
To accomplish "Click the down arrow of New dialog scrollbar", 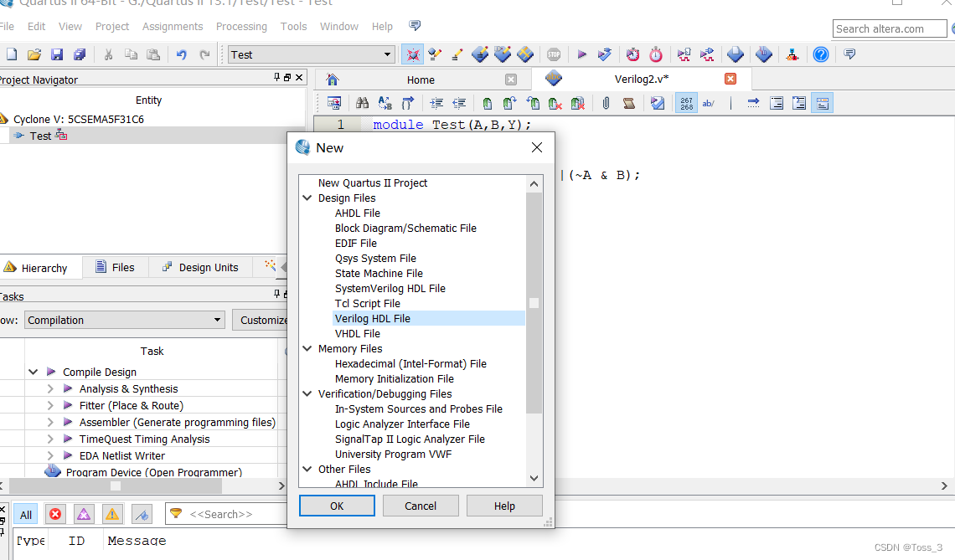I will coord(534,479).
